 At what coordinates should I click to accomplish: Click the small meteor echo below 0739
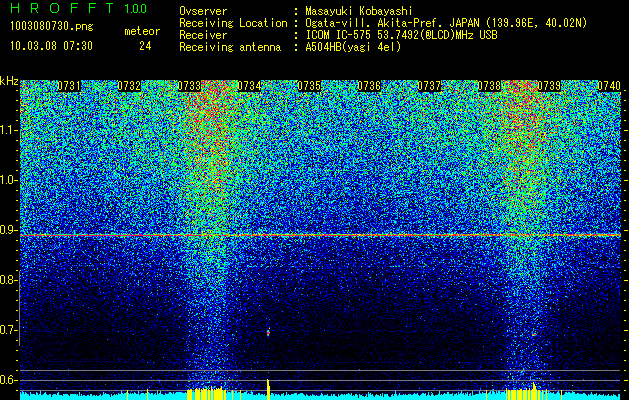pyautogui.click(x=534, y=334)
